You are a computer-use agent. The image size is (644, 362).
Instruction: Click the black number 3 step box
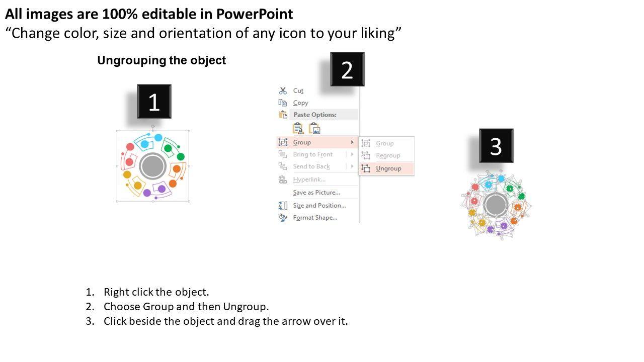(x=496, y=146)
